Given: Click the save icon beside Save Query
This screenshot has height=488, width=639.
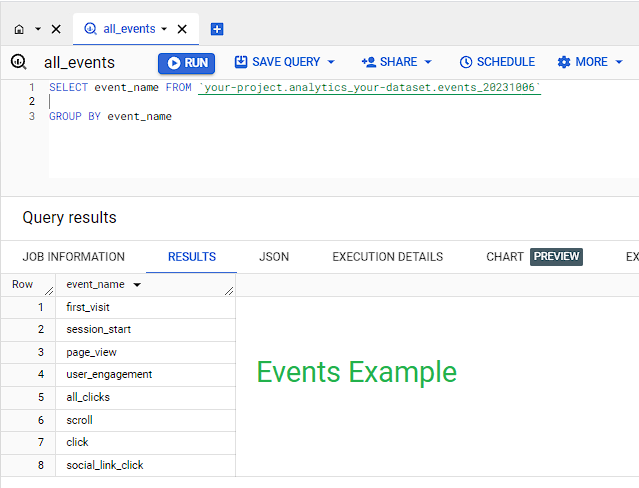Looking at the screenshot, I should tap(241, 62).
